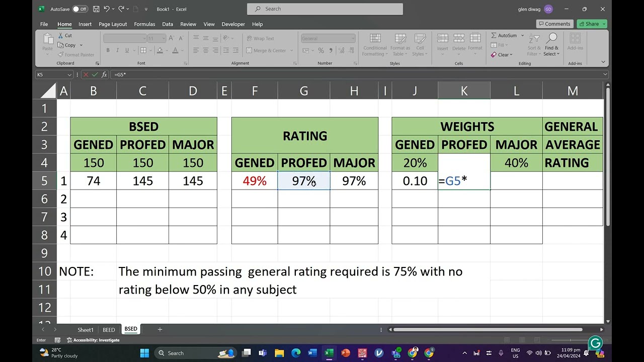Click the Grammarly icon at bottom right
Screen dimensions: 644x362
tap(595, 343)
